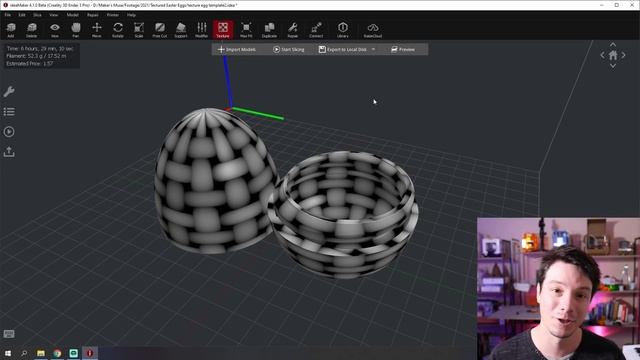The image size is (640, 360).
Task: Click the Filament usage text
Action: tap(36, 56)
